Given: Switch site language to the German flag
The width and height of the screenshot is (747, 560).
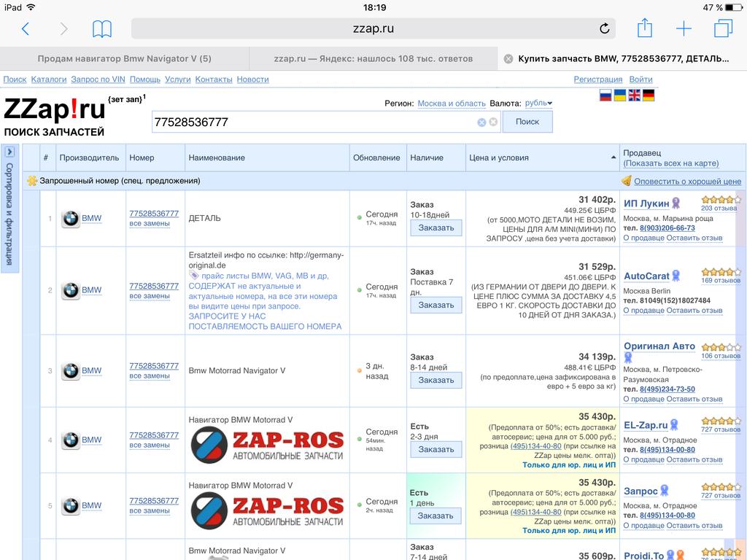Looking at the screenshot, I should coord(649,95).
